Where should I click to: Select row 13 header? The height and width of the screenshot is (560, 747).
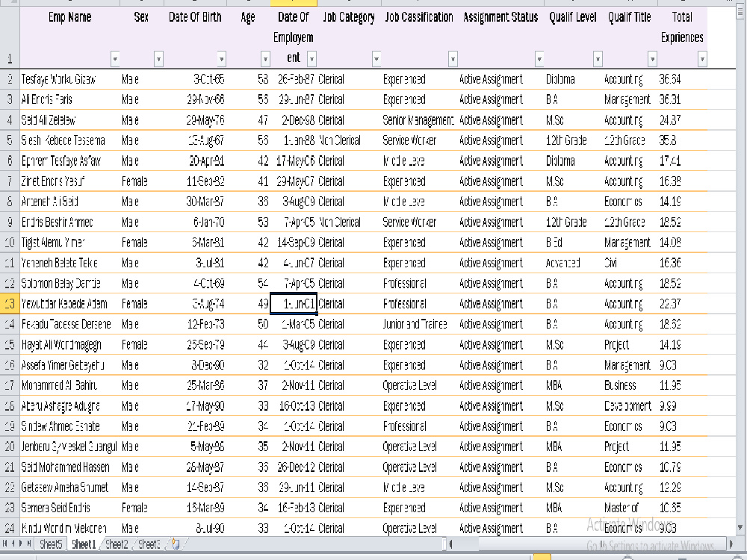(x=10, y=304)
